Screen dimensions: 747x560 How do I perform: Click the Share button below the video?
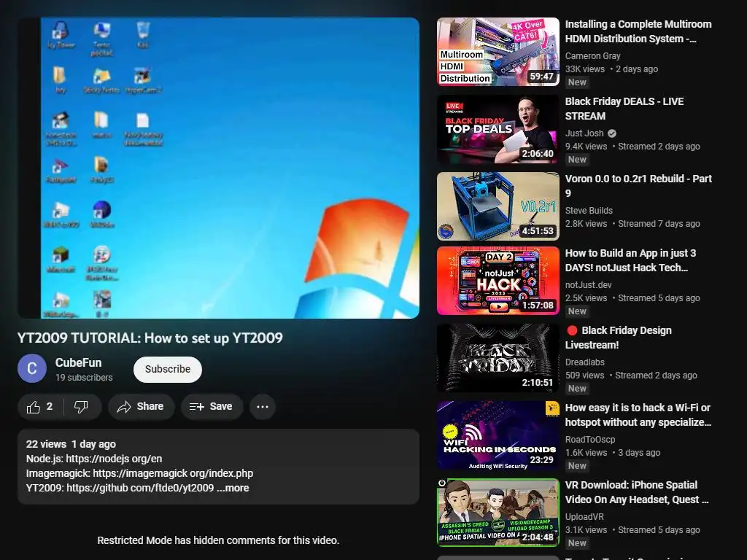tap(141, 407)
